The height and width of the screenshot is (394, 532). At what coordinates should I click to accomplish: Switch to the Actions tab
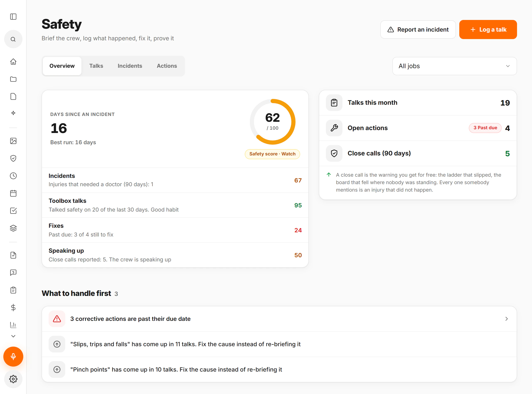pos(167,66)
